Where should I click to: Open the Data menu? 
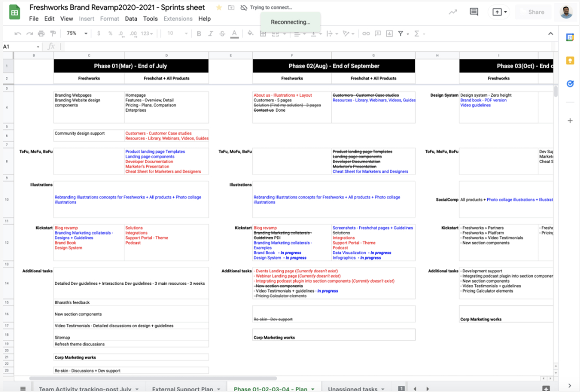click(131, 19)
